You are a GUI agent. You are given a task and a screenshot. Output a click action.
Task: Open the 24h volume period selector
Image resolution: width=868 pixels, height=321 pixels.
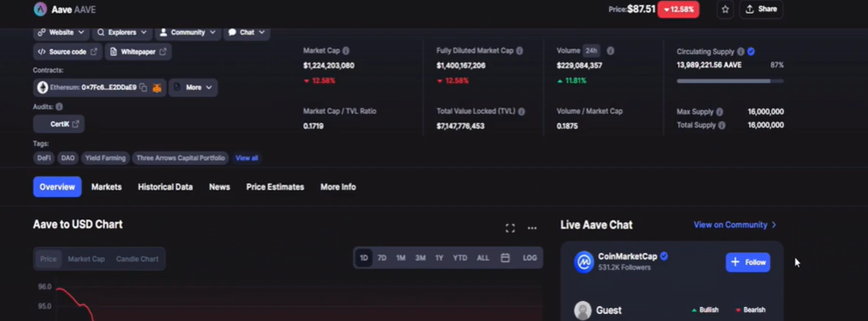coord(591,51)
